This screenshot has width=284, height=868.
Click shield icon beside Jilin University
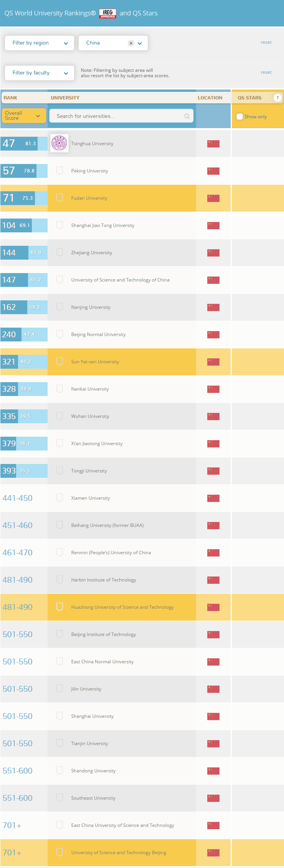tap(59, 689)
